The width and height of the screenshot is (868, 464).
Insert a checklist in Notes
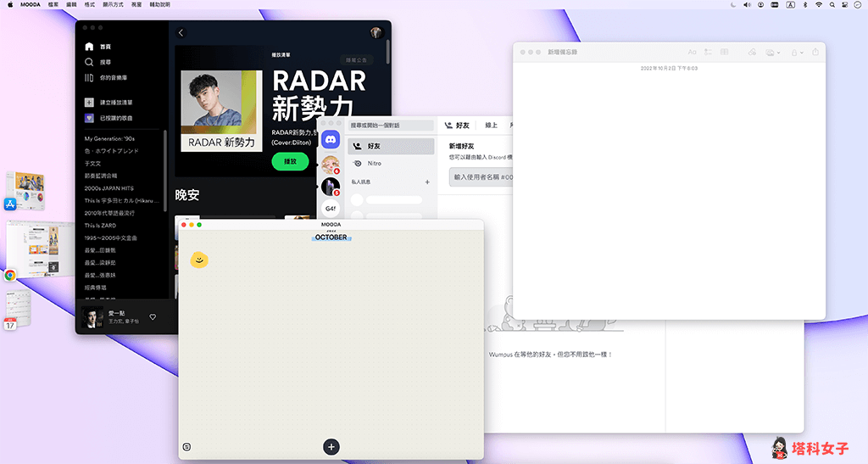click(708, 52)
